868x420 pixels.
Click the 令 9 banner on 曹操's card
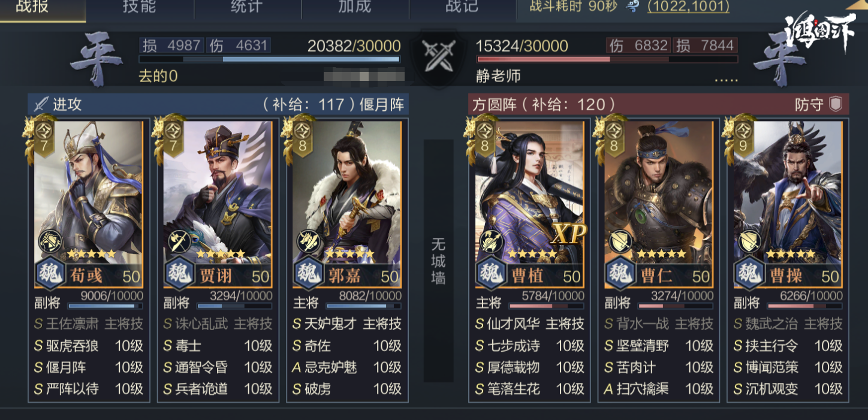tap(742, 138)
